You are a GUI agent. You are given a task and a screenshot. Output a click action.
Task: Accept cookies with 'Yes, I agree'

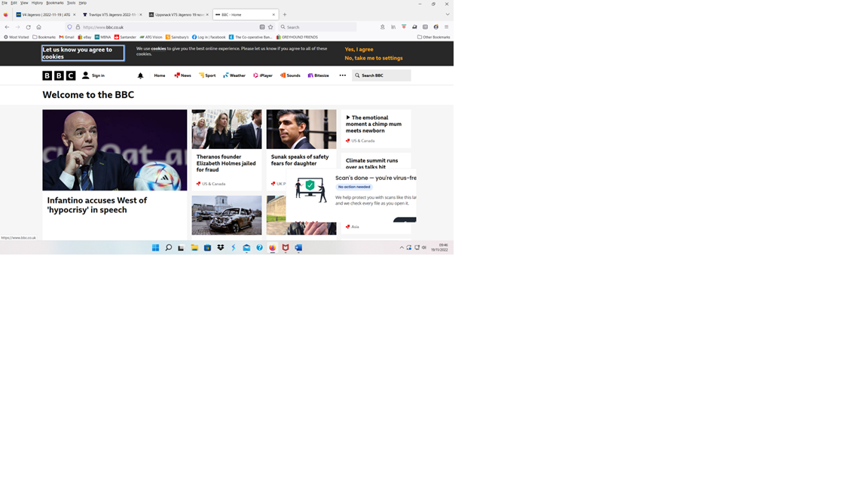point(359,50)
